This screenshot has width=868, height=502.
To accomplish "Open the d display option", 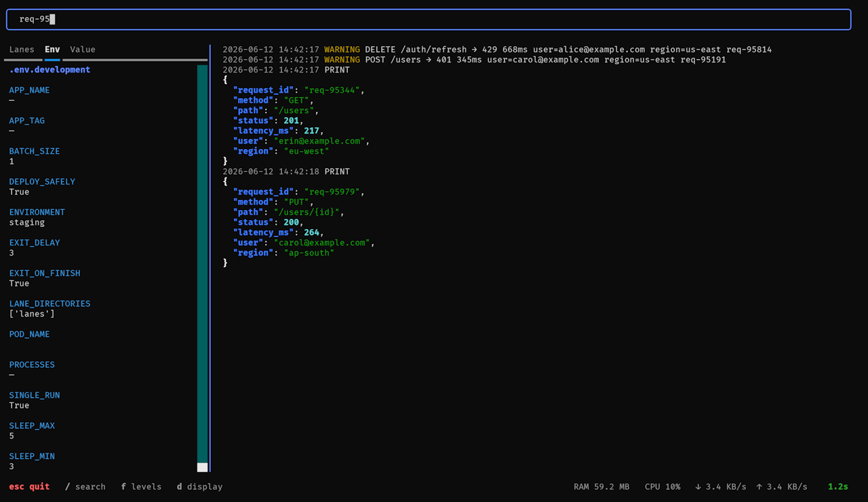I will click(x=199, y=486).
